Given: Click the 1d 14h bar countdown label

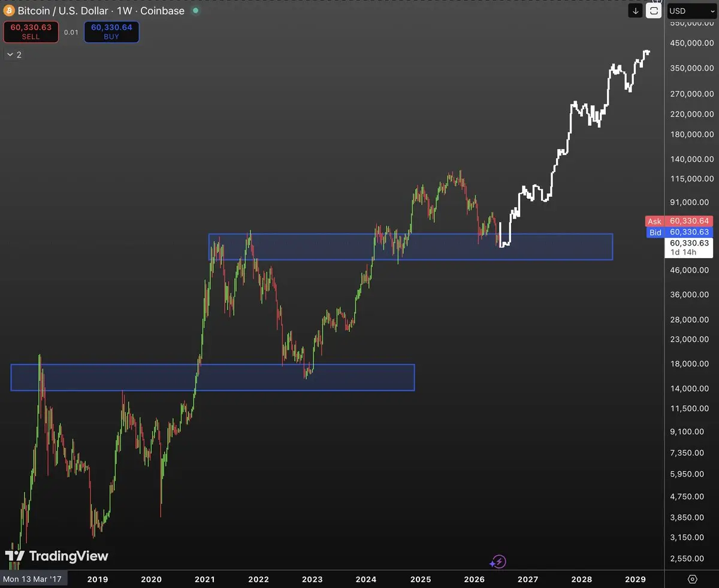Looking at the screenshot, I should point(684,252).
